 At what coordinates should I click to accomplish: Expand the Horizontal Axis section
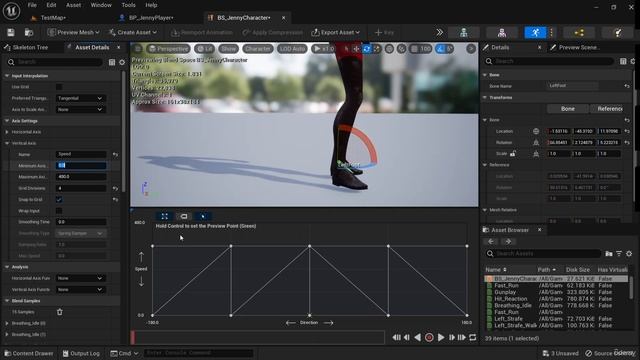click(7, 132)
